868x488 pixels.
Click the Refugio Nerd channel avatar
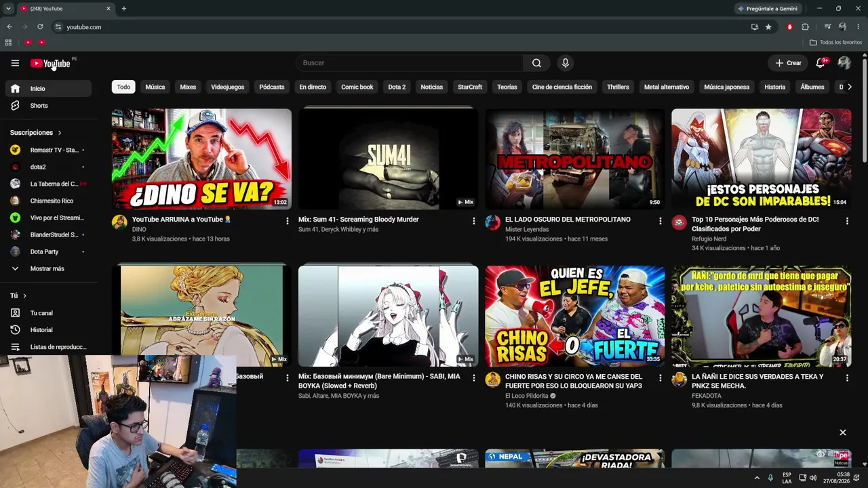click(x=679, y=222)
